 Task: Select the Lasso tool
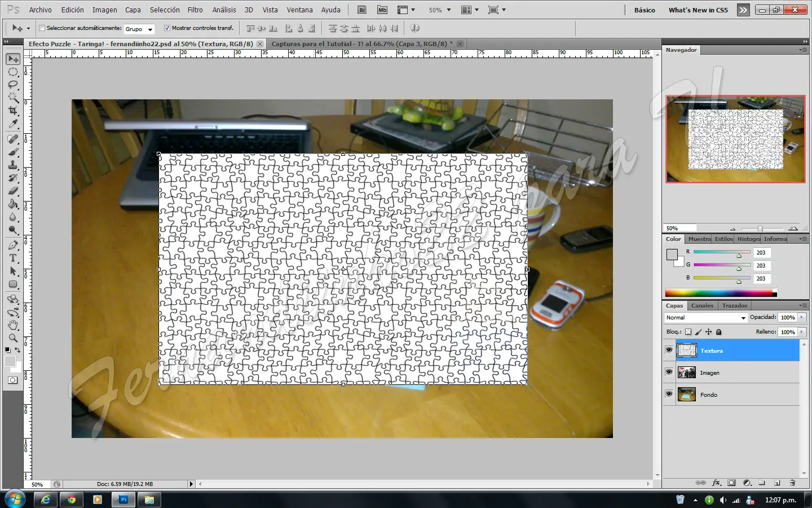click(13, 85)
